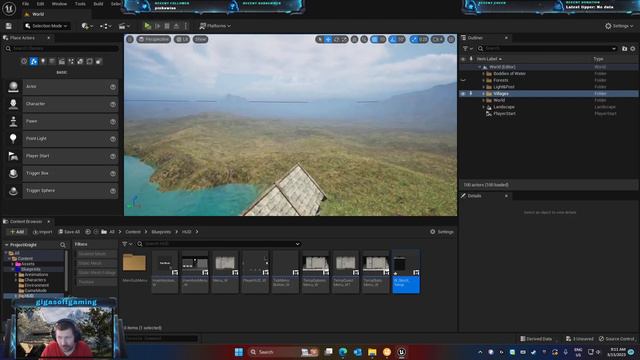This screenshot has width=640, height=360.
Task: Save the current level with the disk icon
Action: tap(9, 26)
